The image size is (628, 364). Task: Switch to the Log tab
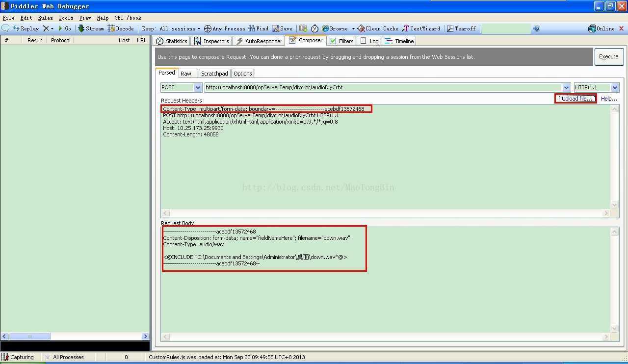[369, 41]
